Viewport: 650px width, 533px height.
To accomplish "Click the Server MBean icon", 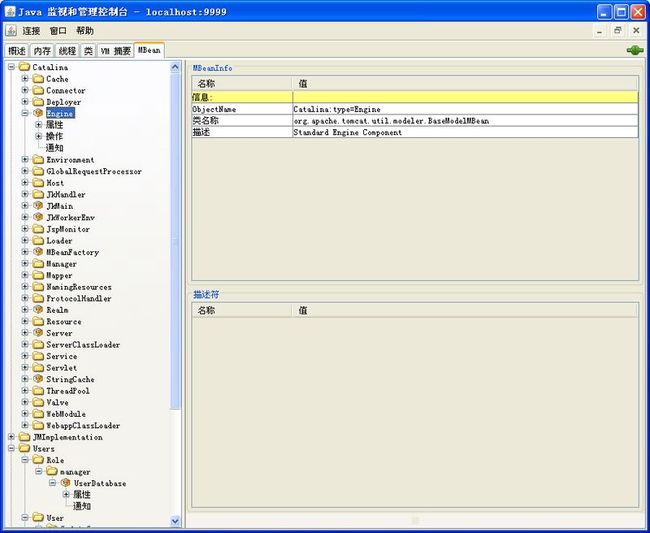I will [x=38, y=333].
